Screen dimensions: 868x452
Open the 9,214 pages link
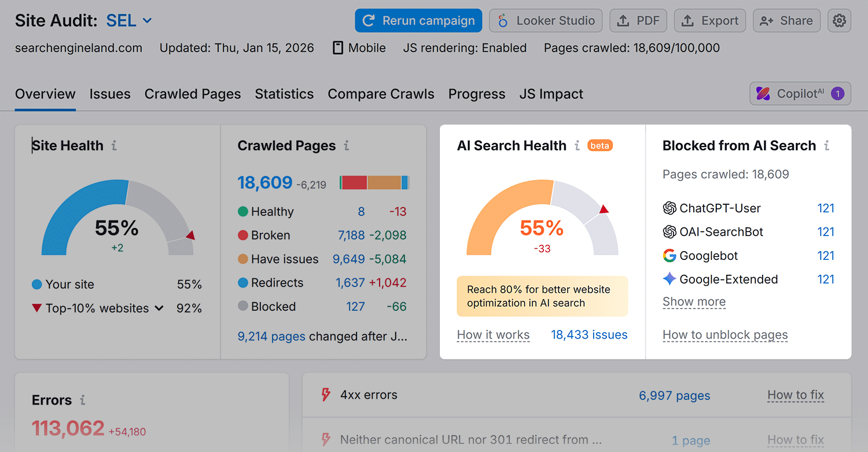[x=271, y=336]
